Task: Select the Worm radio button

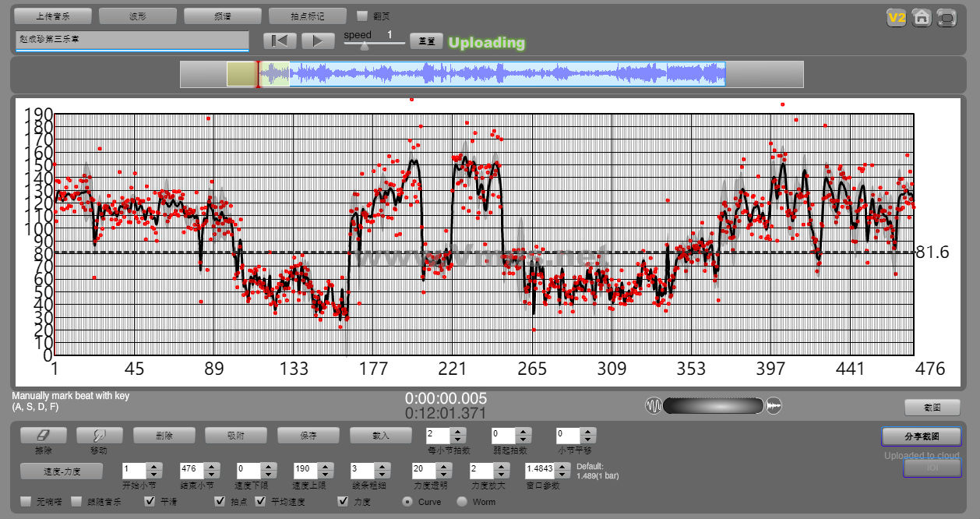Action: coord(462,502)
